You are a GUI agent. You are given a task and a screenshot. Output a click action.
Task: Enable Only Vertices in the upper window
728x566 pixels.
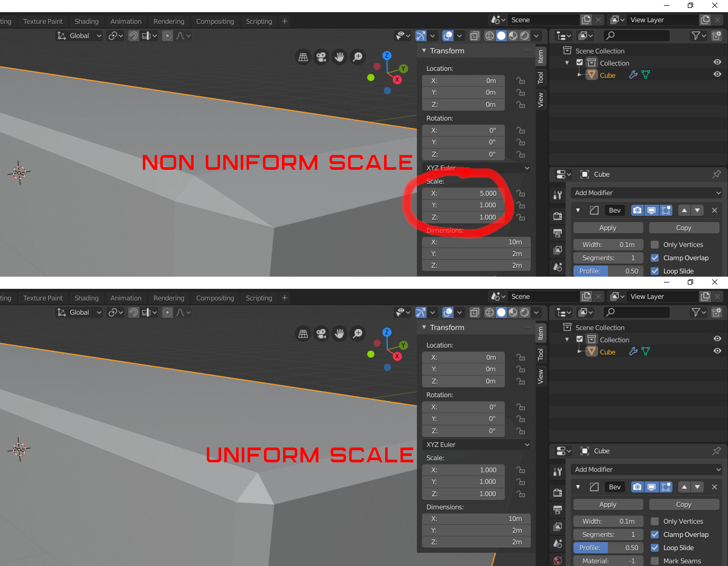click(655, 244)
